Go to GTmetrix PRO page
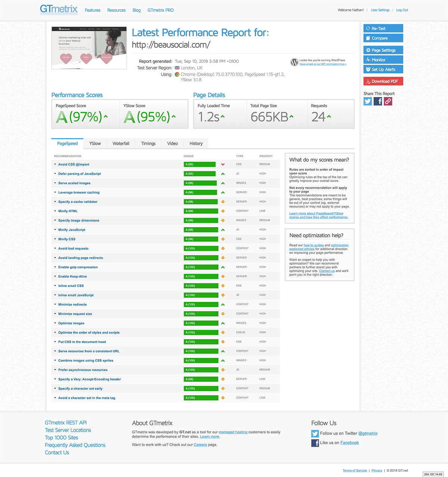 tap(161, 10)
